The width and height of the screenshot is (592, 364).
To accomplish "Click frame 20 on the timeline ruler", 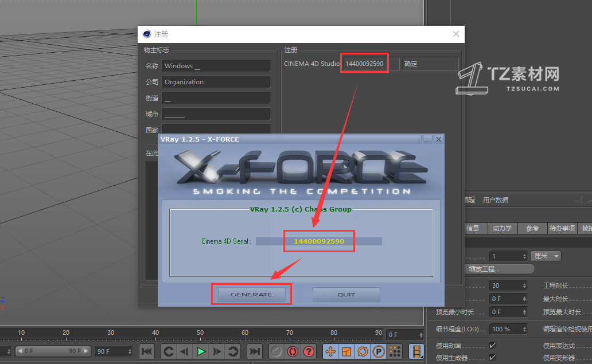I will coord(66,332).
